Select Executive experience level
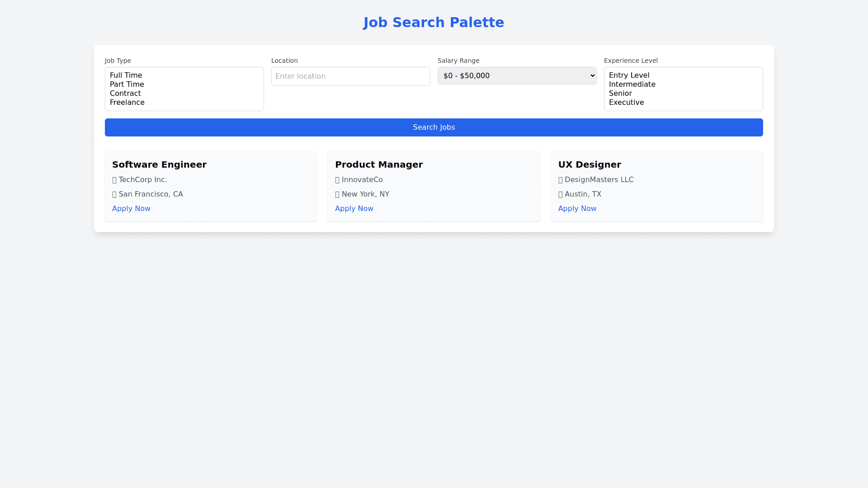Viewport: 868px width, 488px height. [626, 103]
